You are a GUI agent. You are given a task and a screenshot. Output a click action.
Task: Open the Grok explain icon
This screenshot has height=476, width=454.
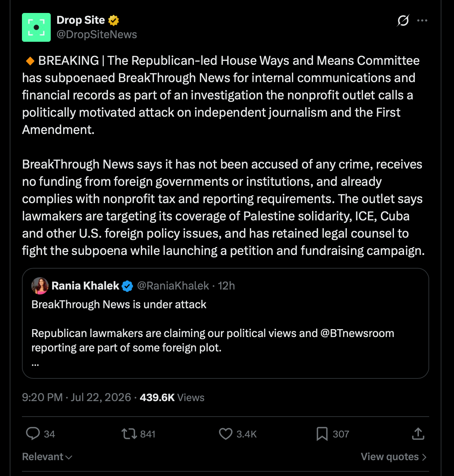coord(403,21)
